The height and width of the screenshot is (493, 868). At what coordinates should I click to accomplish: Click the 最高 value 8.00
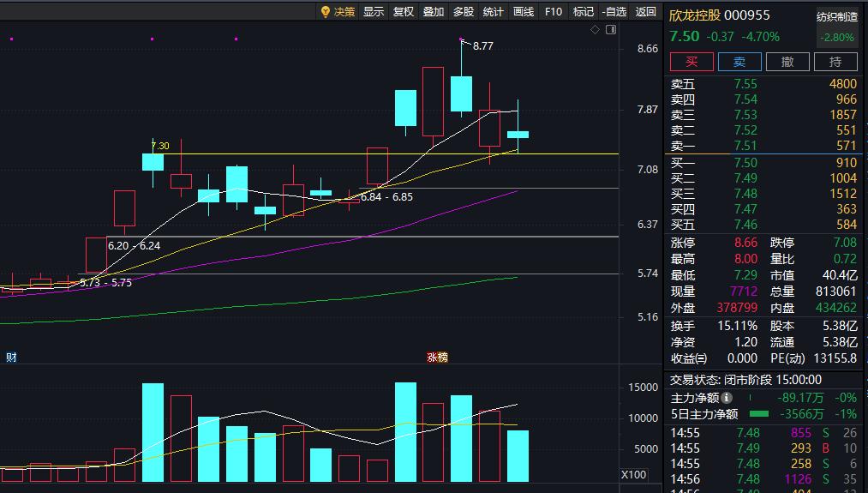point(745,259)
